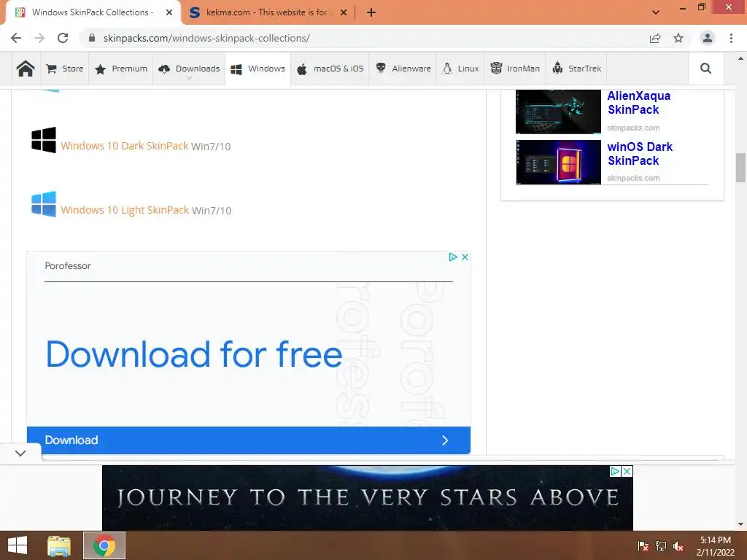This screenshot has height=560, width=747.
Task: Open the IronMan menu item
Action: tap(515, 69)
